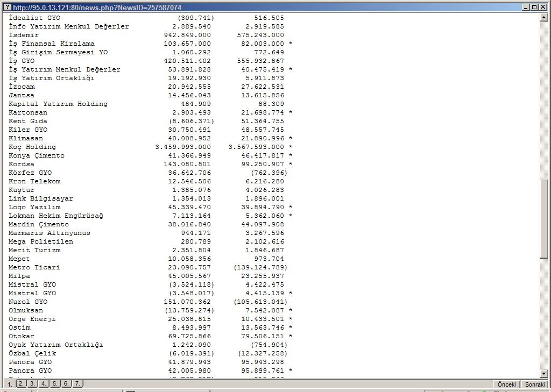Go to page 5 tab

pyautogui.click(x=55, y=383)
